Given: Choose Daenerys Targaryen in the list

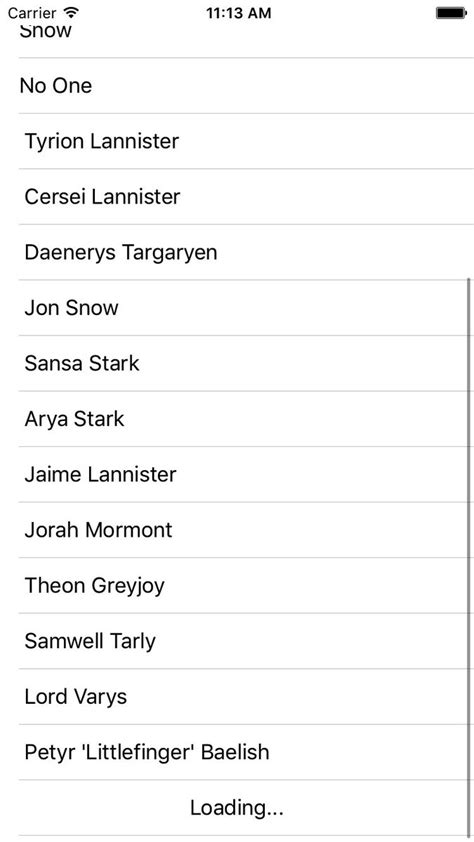Looking at the screenshot, I should (237, 252).
